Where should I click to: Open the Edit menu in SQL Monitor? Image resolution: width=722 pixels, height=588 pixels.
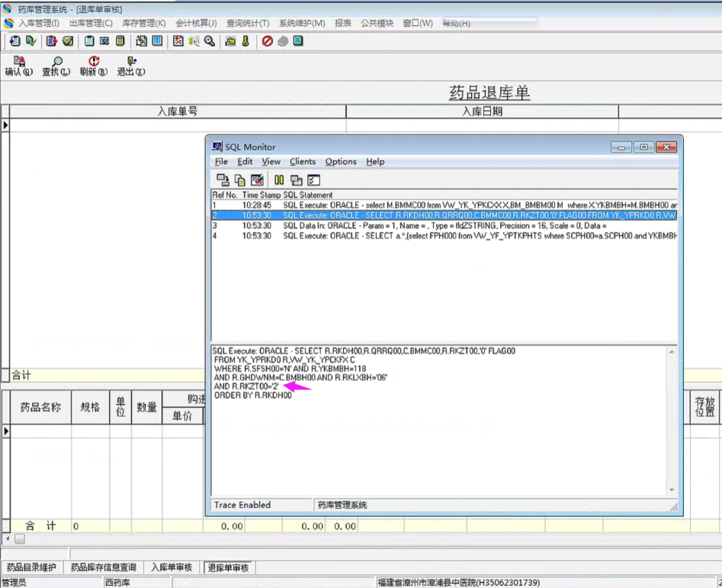point(245,162)
